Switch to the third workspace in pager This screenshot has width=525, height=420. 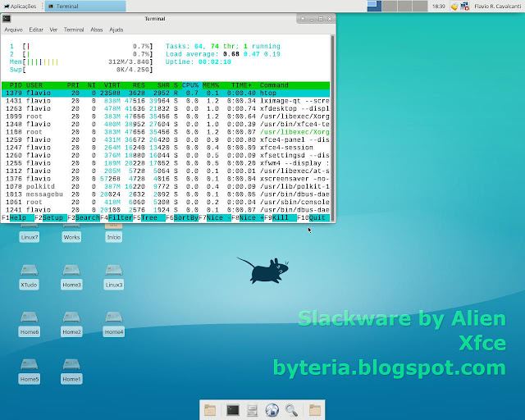click(x=404, y=6)
